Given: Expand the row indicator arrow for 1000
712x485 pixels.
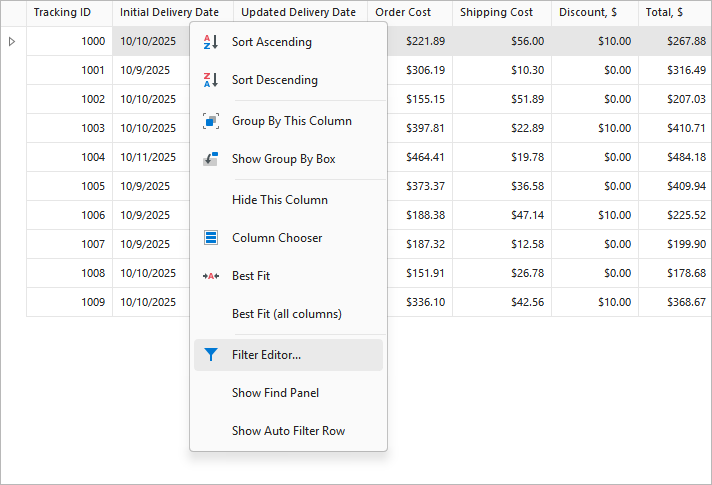Looking at the screenshot, I should pyautogui.click(x=12, y=41).
